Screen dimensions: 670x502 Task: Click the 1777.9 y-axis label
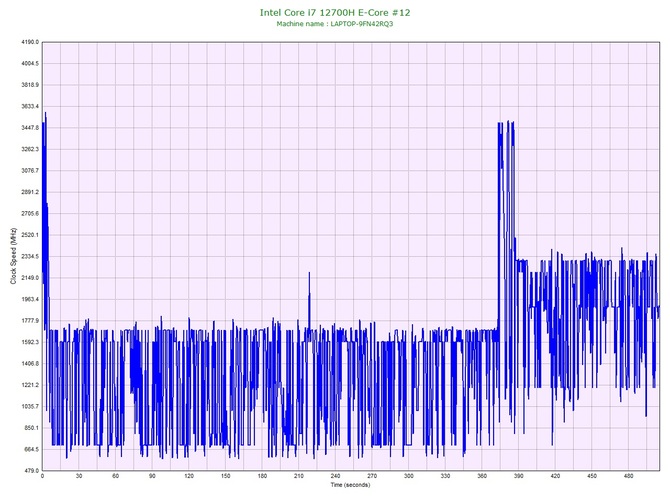click(x=30, y=320)
